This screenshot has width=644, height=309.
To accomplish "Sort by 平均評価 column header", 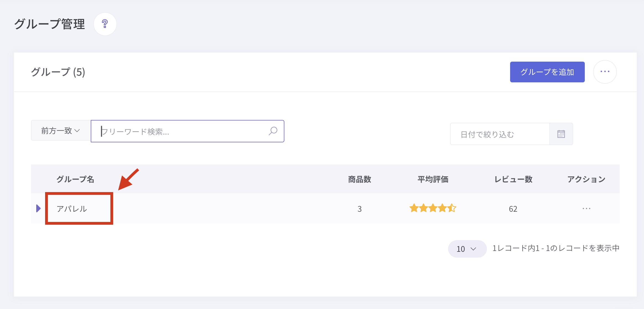I will (433, 179).
